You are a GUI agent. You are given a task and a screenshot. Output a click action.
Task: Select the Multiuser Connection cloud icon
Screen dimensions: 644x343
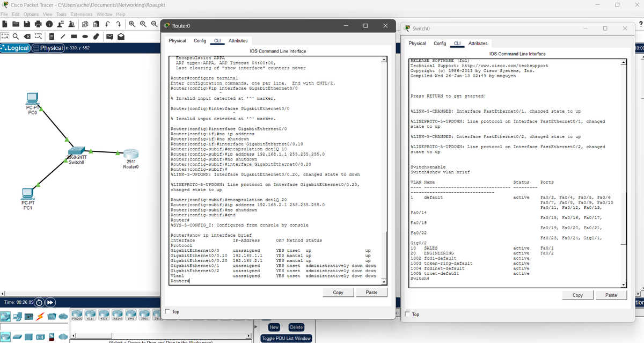pos(63,316)
